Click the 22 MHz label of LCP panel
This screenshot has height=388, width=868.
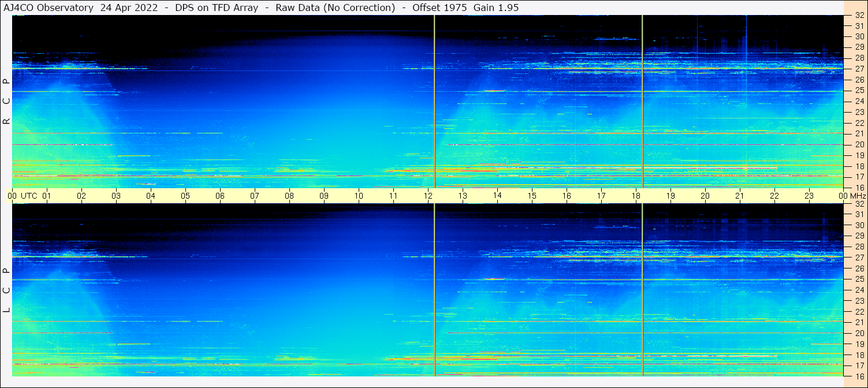(x=859, y=312)
